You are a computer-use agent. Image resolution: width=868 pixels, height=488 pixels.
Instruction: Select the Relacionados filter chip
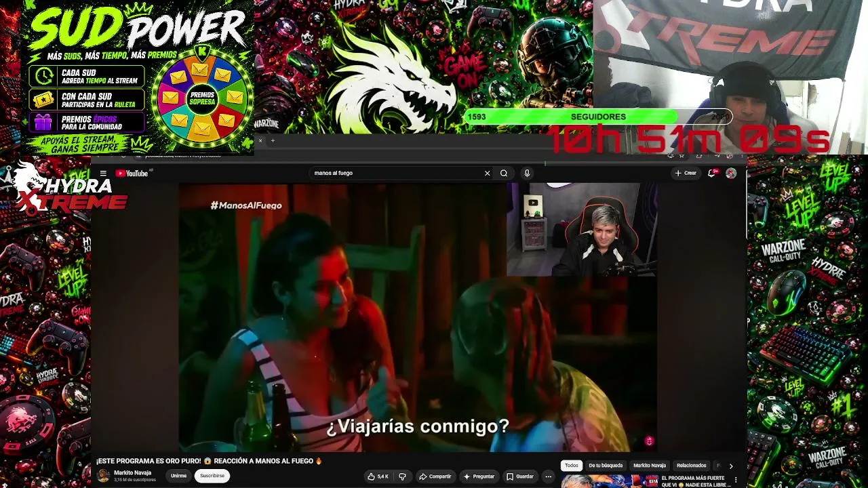[691, 466]
